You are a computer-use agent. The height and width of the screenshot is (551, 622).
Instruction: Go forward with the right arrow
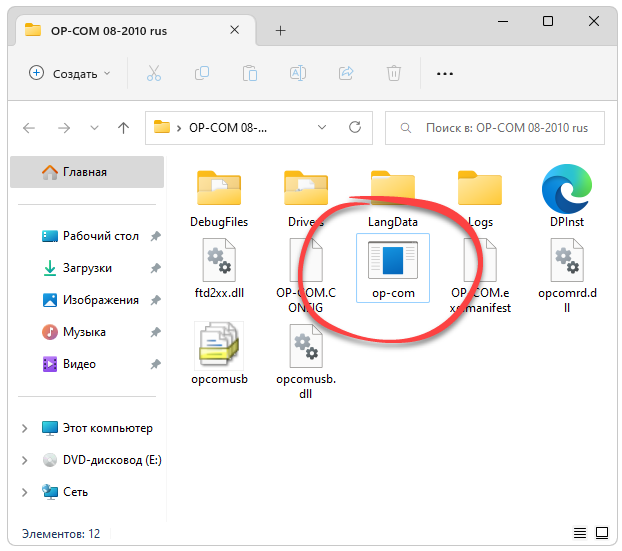coord(63,128)
